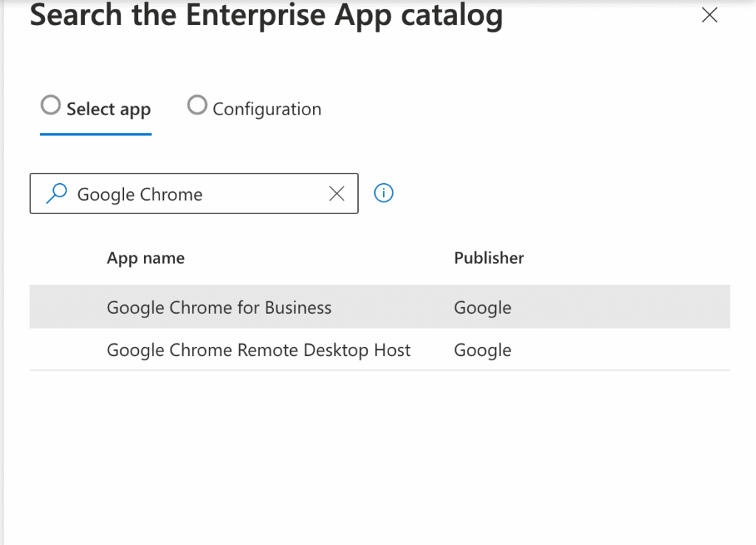Click "Google" publisher beside Chrome for Business

click(x=482, y=307)
